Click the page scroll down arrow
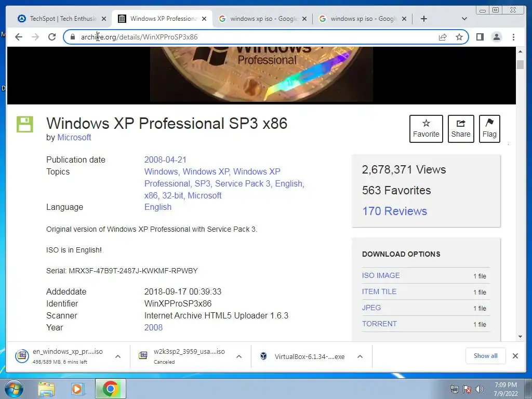Screen dimensions: 532x399 coord(520,337)
